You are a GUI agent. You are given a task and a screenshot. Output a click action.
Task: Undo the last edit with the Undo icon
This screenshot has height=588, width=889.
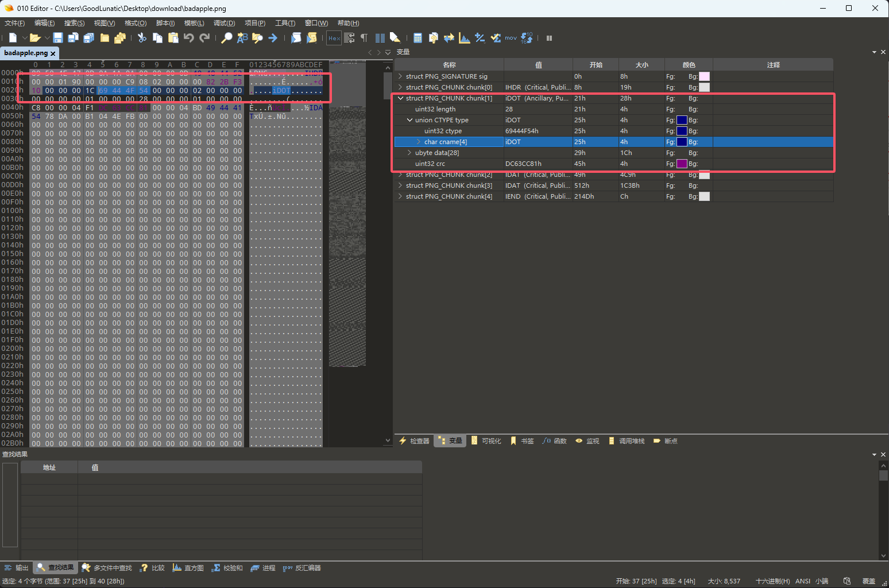pyautogui.click(x=188, y=38)
